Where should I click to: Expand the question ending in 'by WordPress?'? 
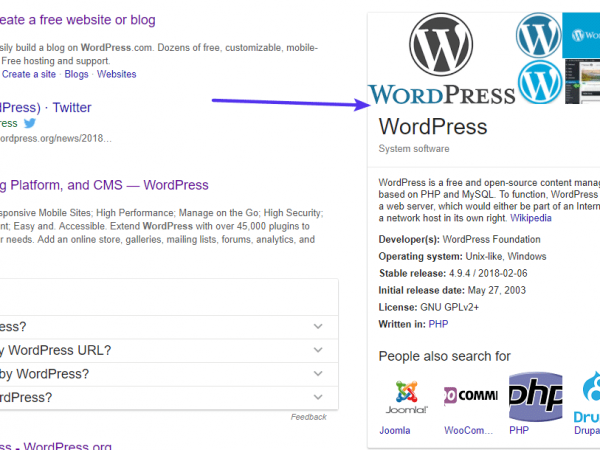click(x=318, y=374)
